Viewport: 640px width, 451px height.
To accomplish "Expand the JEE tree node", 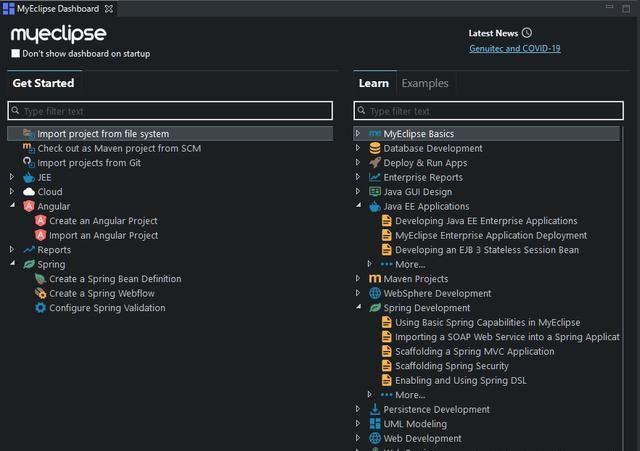I will (x=13, y=177).
